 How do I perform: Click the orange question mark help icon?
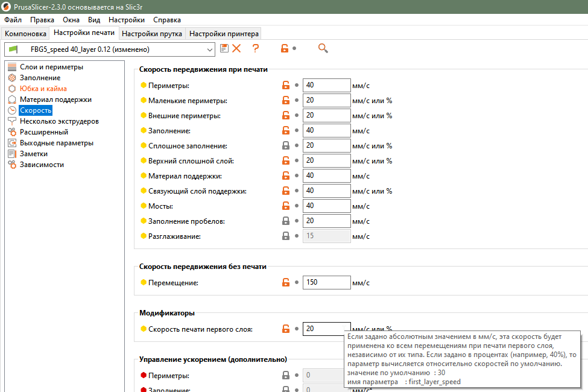256,49
